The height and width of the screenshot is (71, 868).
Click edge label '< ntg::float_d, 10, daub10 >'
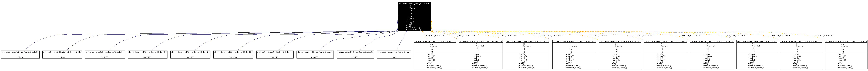[x=507, y=35]
